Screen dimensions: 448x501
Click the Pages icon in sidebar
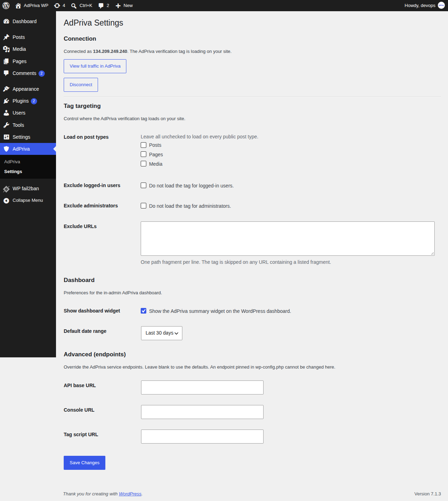[x=6, y=61]
